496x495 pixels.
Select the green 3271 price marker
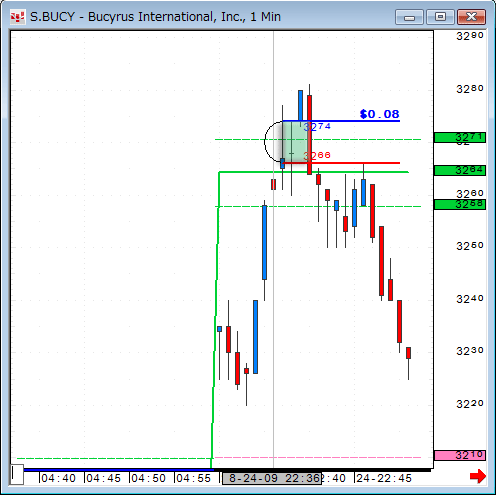click(x=460, y=137)
